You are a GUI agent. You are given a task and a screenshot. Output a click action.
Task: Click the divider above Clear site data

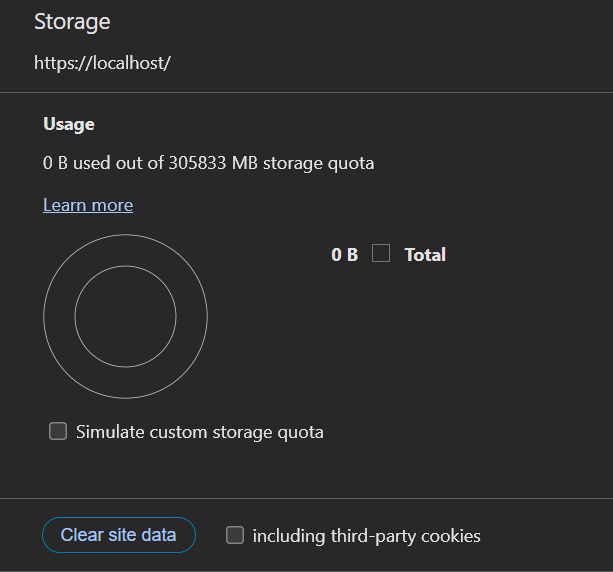click(306, 498)
